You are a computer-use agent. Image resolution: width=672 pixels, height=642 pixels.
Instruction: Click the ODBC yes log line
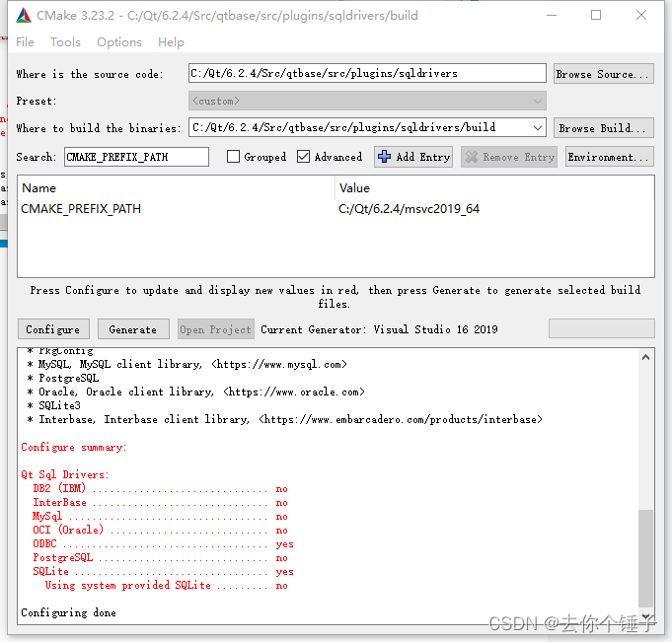coord(163,544)
